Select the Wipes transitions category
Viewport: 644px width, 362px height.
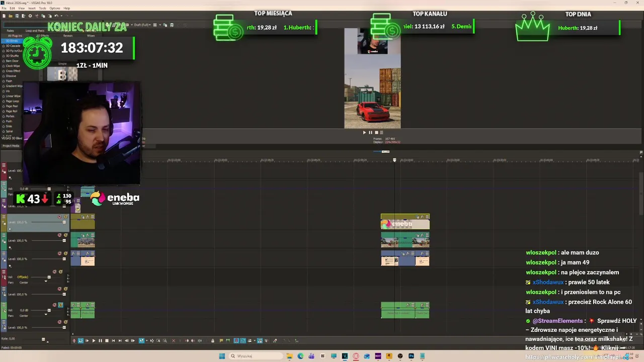91,36
